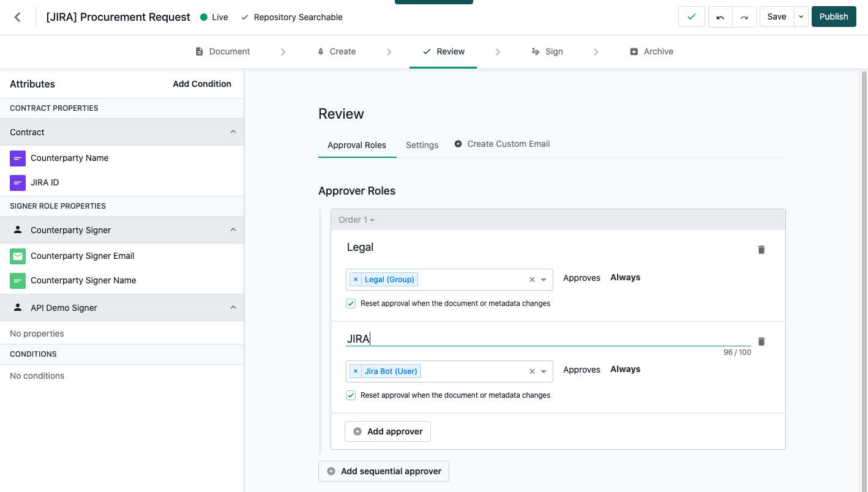This screenshot has width=868, height=492.
Task: Click the JIRA role name input
Action: pyautogui.click(x=548, y=338)
